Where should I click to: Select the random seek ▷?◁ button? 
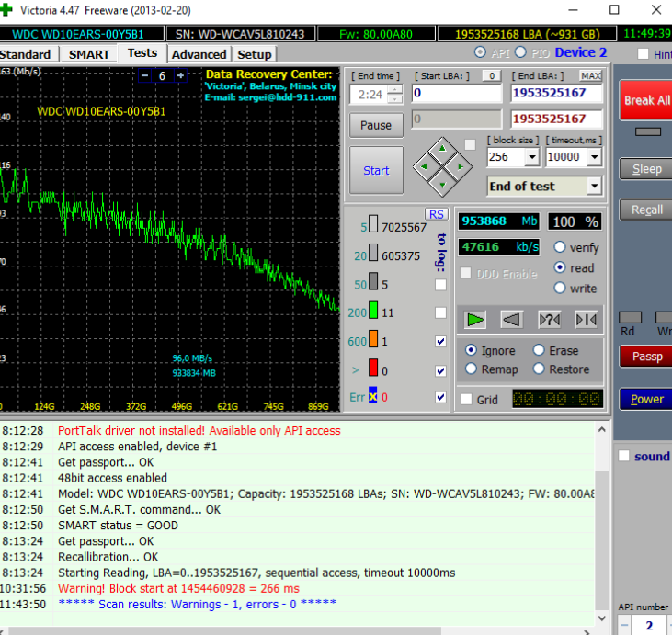[x=549, y=320]
